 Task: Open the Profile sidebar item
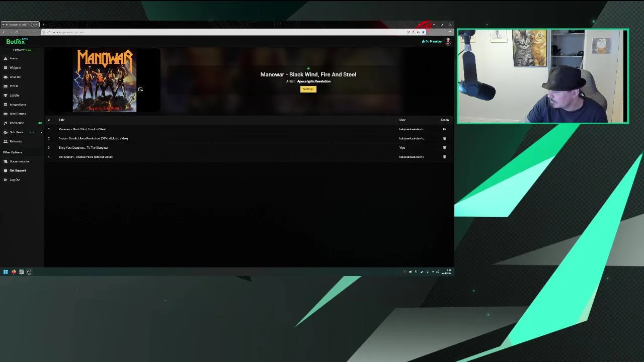[14, 86]
